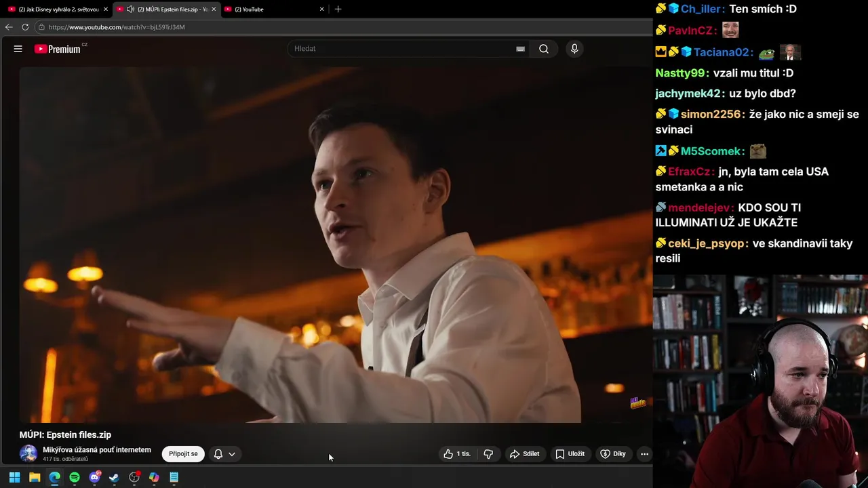Click chat username simon2256
The height and width of the screenshot is (488, 868).
[x=712, y=115]
